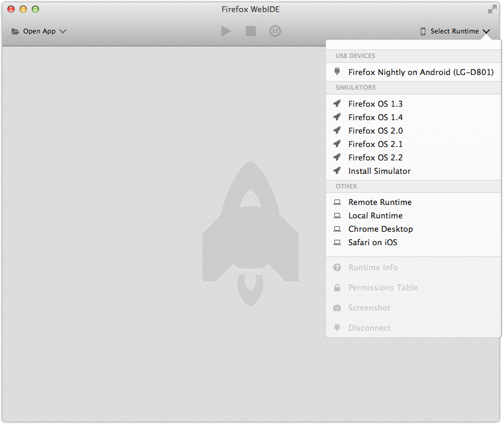Launch Firefox OS 2.1 simulator
Viewport: 504px width, 424px height.
[x=413, y=145]
